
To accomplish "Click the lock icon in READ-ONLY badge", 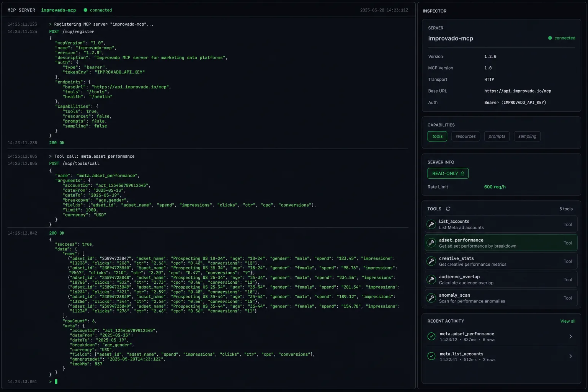I will 462,173.
